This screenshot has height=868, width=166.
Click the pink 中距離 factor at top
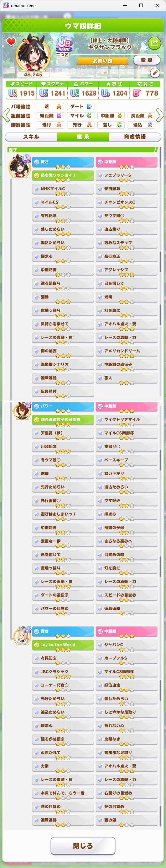point(126,162)
